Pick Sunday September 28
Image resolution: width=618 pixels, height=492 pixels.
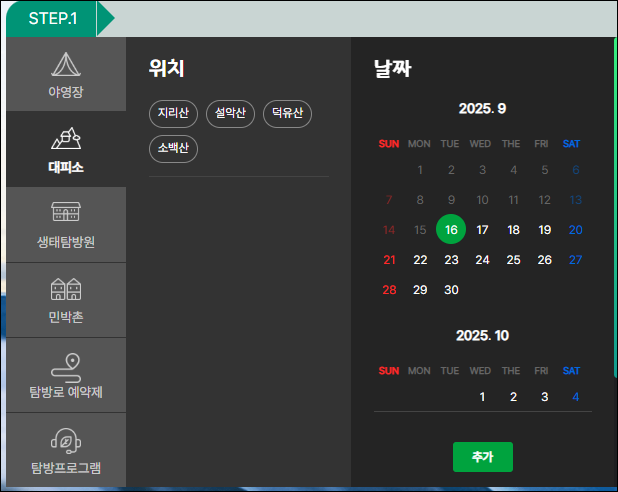pos(389,290)
